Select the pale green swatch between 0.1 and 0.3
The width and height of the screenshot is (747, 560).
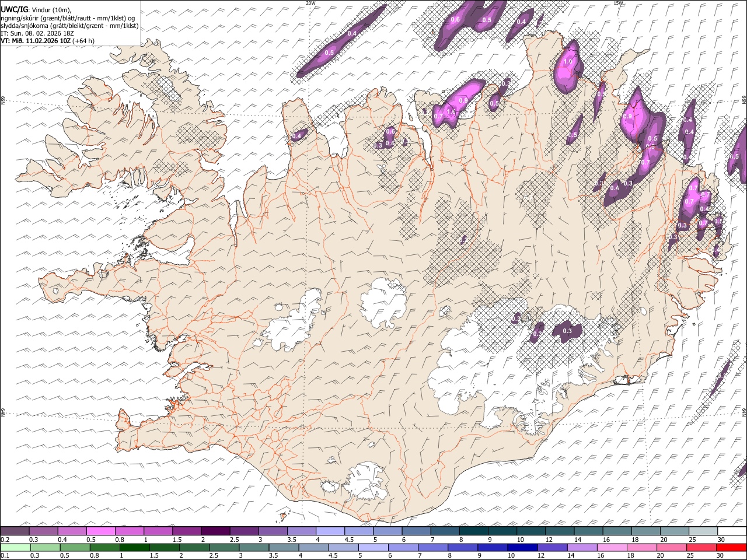[15, 547]
